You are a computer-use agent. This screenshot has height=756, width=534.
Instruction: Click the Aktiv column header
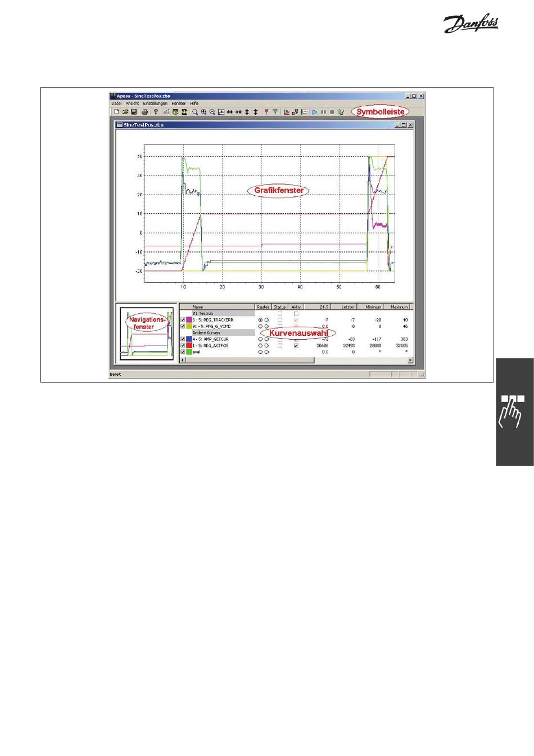[x=296, y=307]
